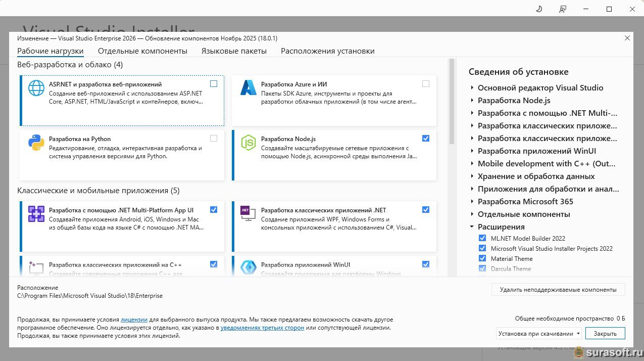Open the лицензии link
644x361 pixels.
pos(134,320)
